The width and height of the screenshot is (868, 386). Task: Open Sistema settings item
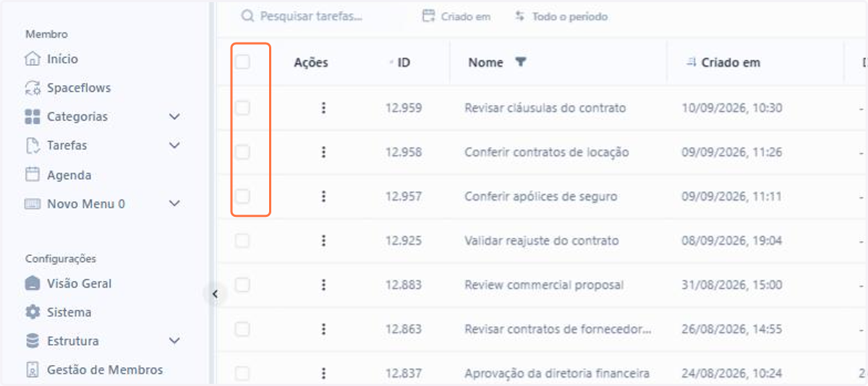tap(69, 312)
